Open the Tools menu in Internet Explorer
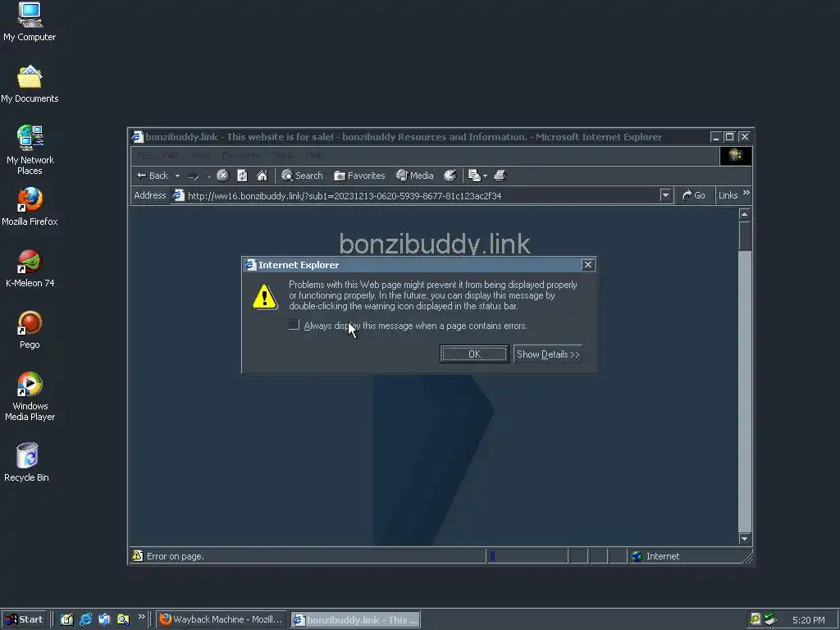 click(x=282, y=155)
